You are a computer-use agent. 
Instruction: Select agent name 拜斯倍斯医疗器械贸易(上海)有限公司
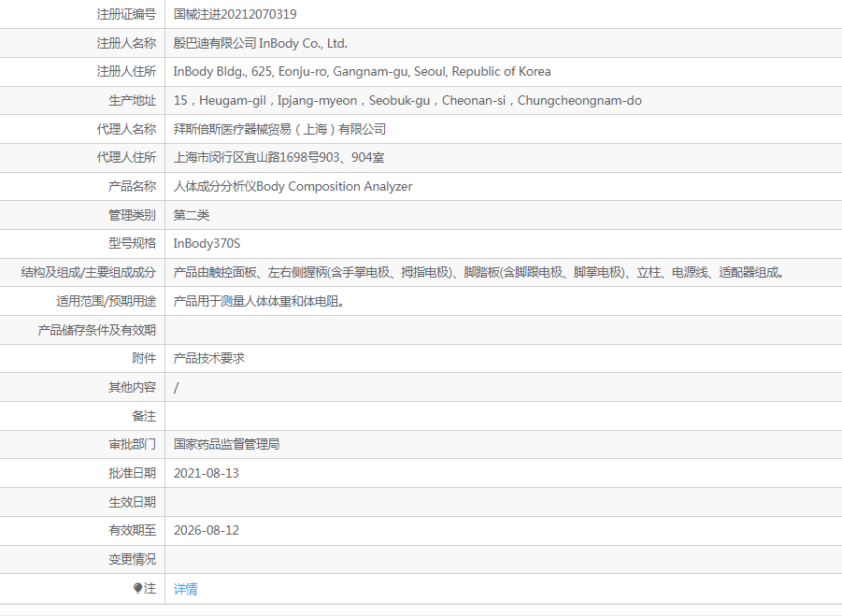coord(279,129)
